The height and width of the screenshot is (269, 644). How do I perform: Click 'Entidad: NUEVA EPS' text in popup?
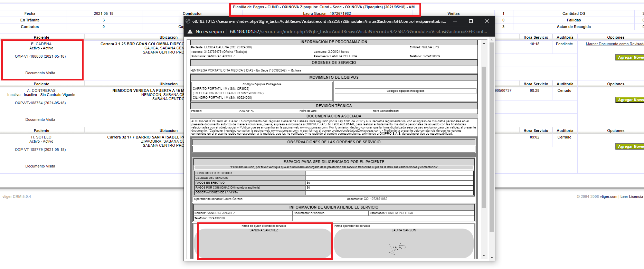pos(424,47)
